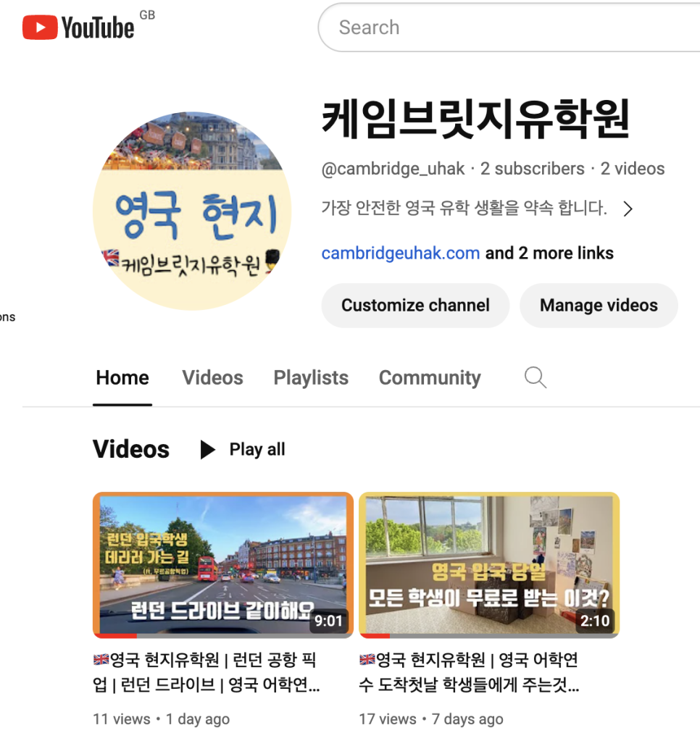
Task: Click the '2 subscribers' text
Action: tap(532, 169)
